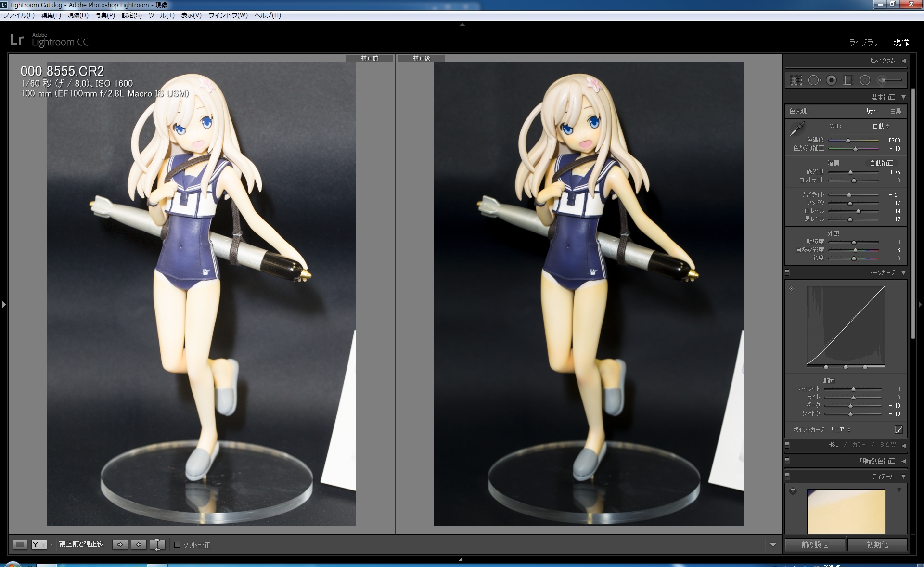Click the Lr logo identity plate
924x567 pixels.
tap(17, 39)
